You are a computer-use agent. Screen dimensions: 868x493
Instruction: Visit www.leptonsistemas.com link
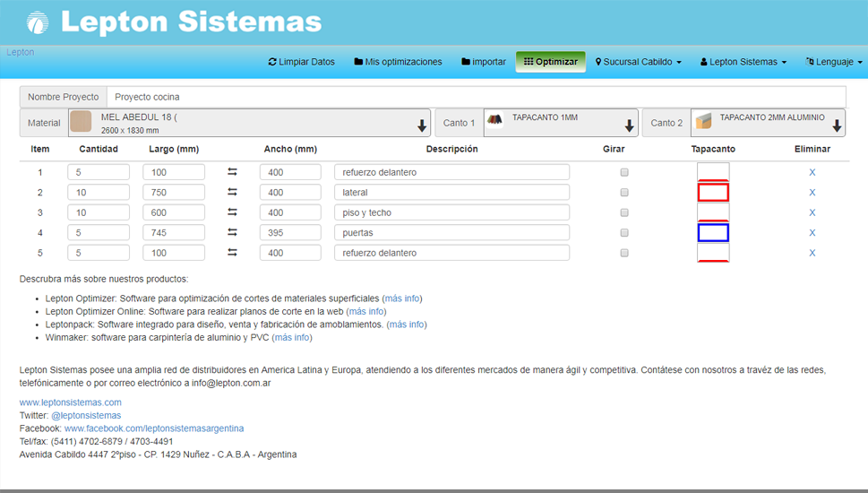tap(70, 402)
